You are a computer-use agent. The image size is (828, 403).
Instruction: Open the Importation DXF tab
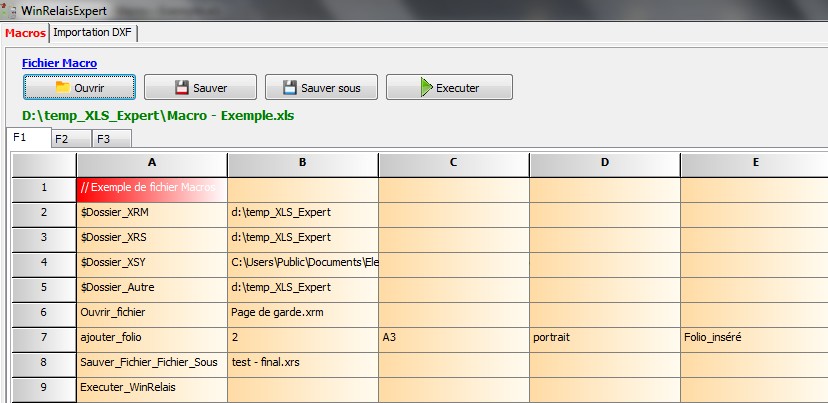click(93, 33)
